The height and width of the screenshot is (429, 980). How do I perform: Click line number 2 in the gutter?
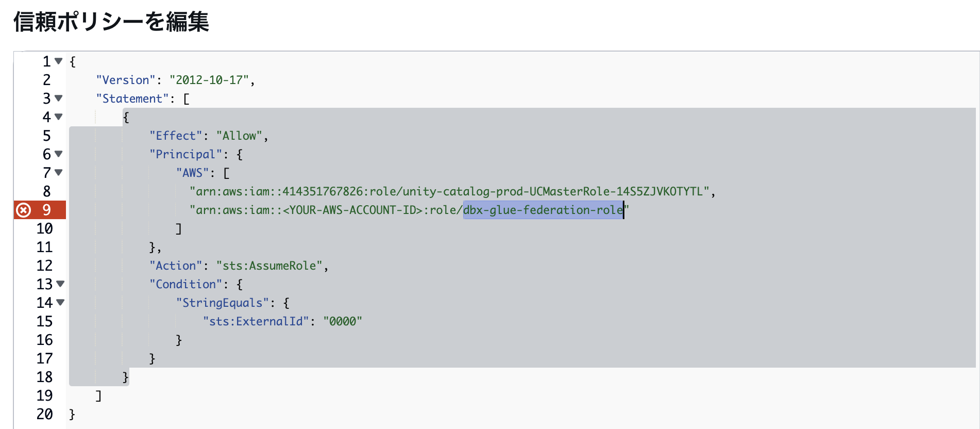pos(47,80)
